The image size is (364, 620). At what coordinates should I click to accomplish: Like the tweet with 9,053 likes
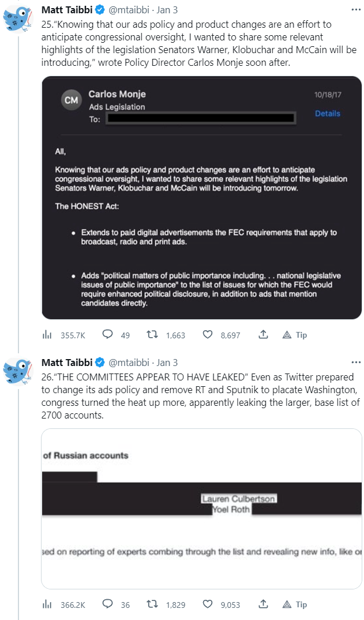pyautogui.click(x=208, y=604)
